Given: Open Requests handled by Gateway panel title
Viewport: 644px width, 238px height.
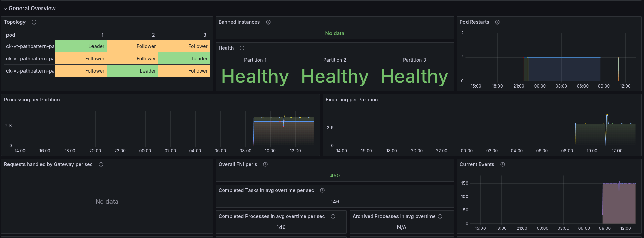Looking at the screenshot, I should coord(48,164).
